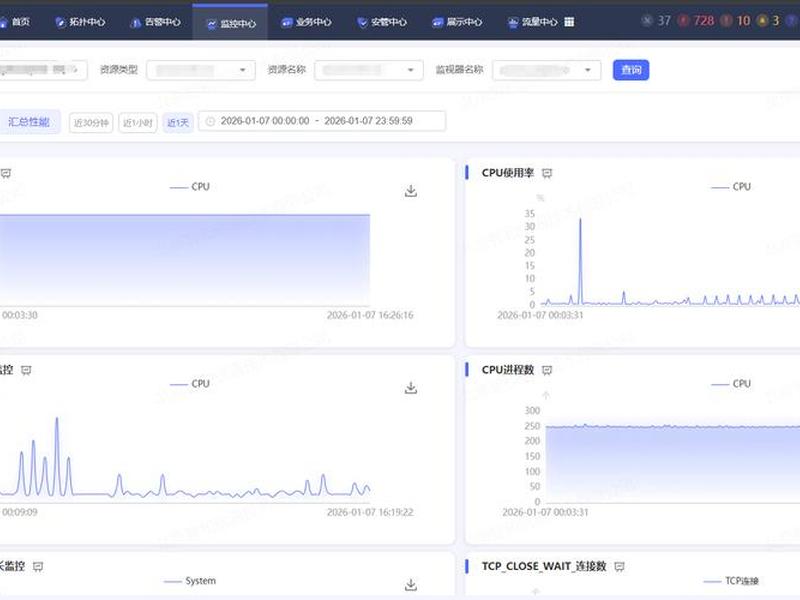Open the comment icon beside CPU使用率
Screen dimensions: 800x600
click(547, 173)
